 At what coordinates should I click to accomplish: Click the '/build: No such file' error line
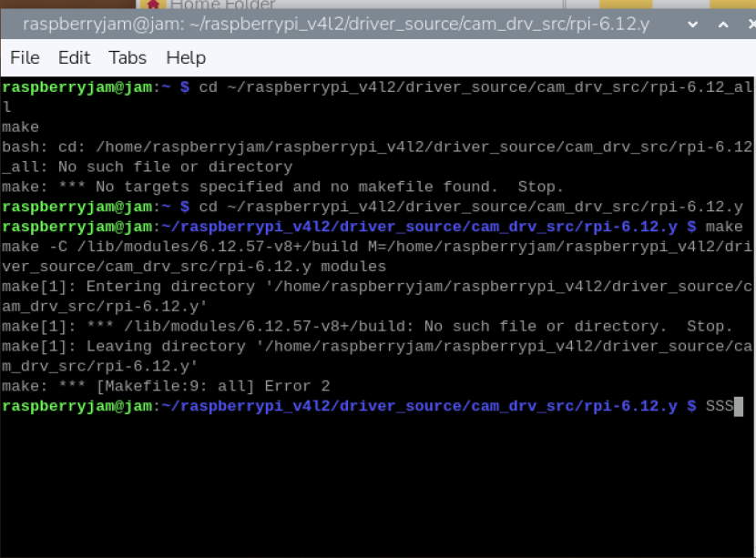[x=364, y=327]
